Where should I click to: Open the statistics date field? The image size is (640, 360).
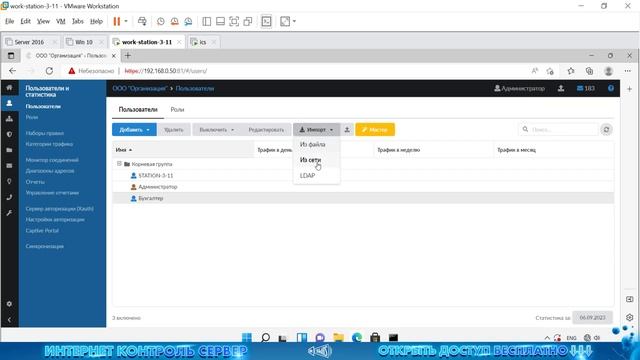point(592,318)
